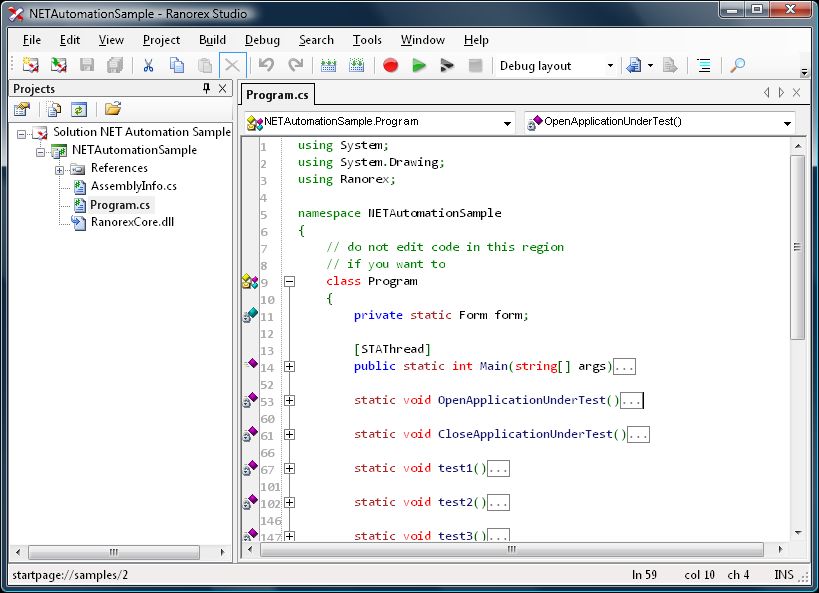Click the Save file floppy icon
This screenshot has height=593, width=819.
87,65
